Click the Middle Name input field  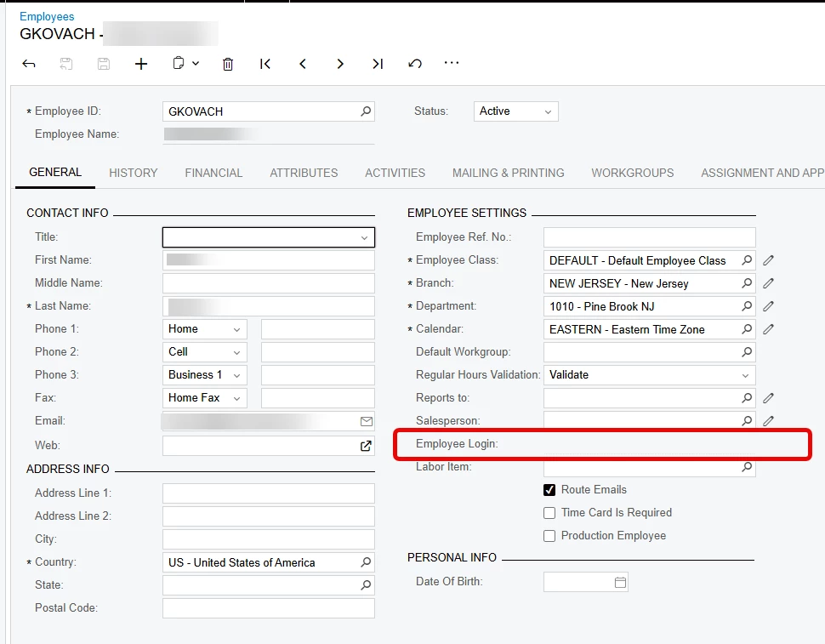[x=268, y=283]
